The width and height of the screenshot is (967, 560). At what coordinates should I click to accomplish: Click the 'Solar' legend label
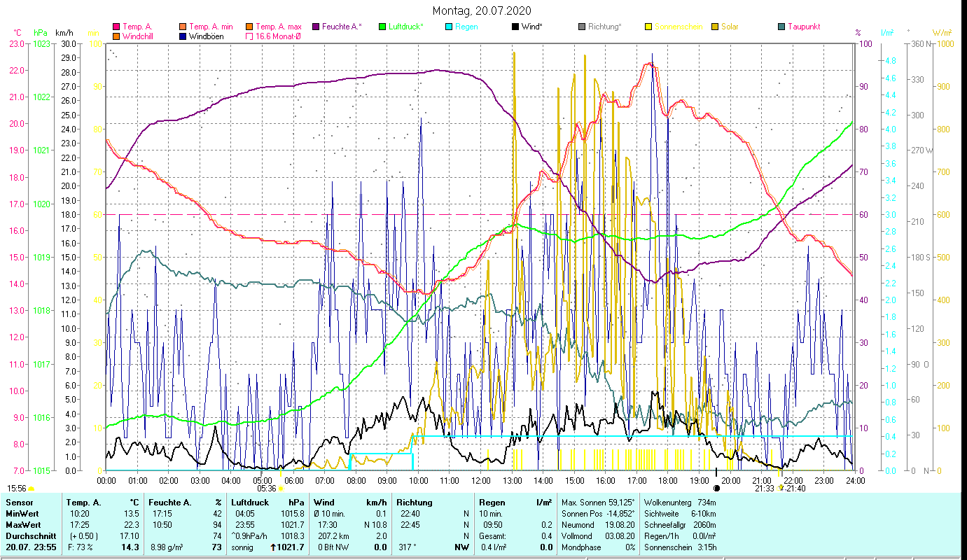click(731, 27)
